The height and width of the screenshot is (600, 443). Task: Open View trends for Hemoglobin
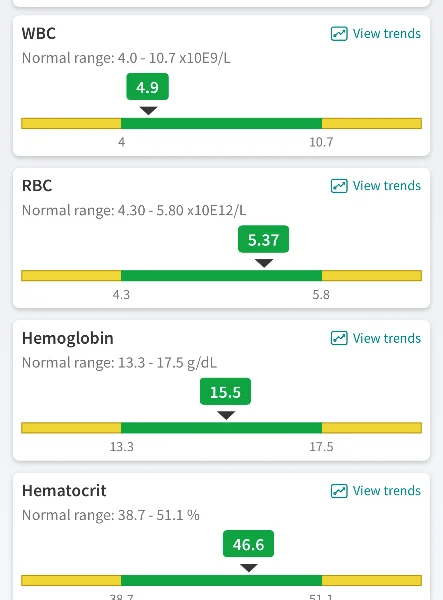tap(376, 338)
